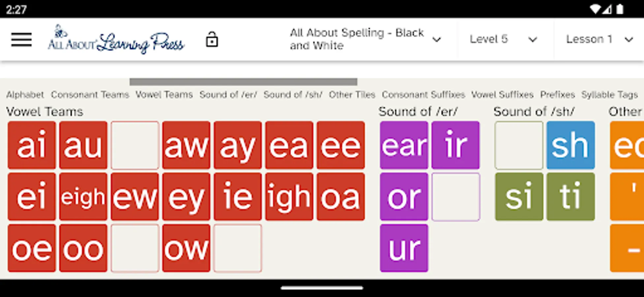This screenshot has width=644, height=297.
Task: Select the red 'oe' tile
Action: pyautogui.click(x=32, y=248)
